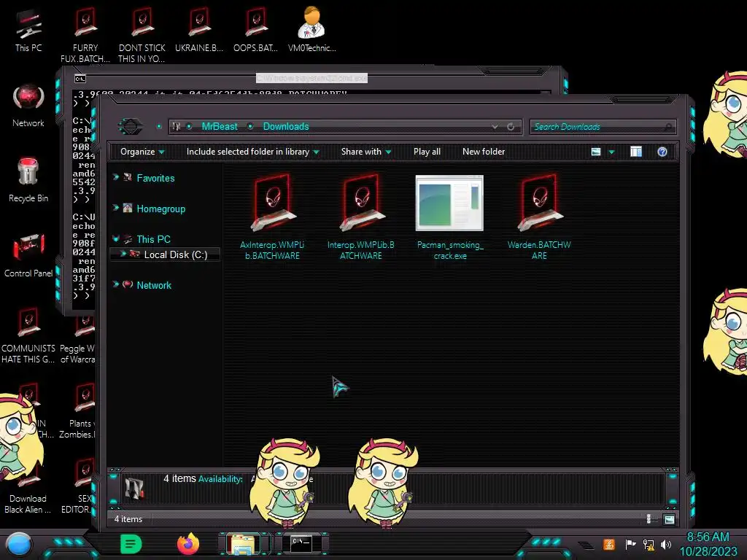
Task: Switch to File Explorer in taskbar
Action: 243,545
